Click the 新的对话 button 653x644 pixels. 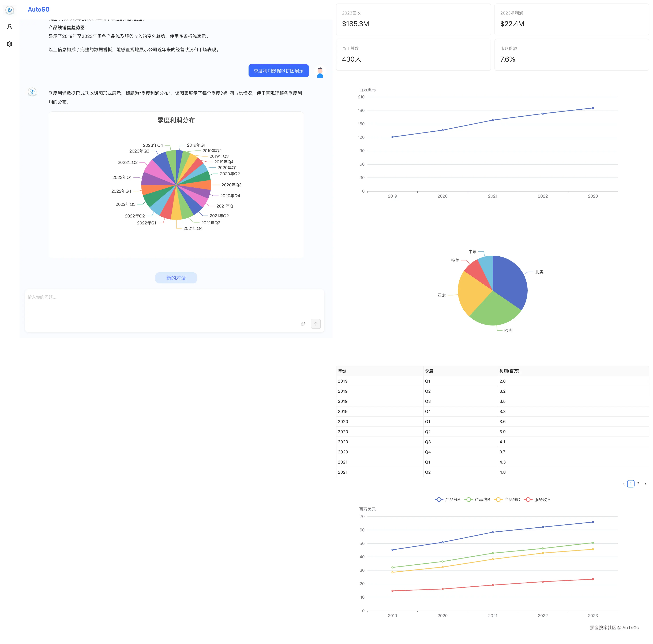(176, 278)
